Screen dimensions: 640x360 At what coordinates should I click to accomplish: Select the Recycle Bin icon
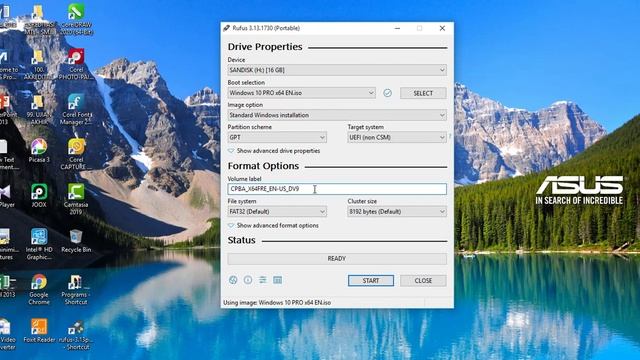pos(76,241)
